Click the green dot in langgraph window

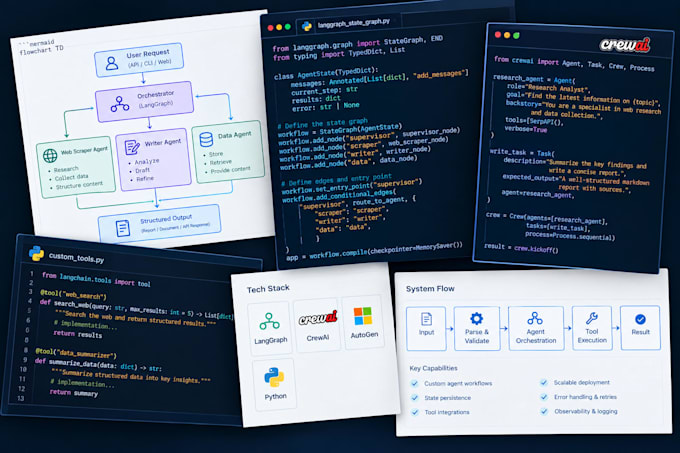(288, 27)
